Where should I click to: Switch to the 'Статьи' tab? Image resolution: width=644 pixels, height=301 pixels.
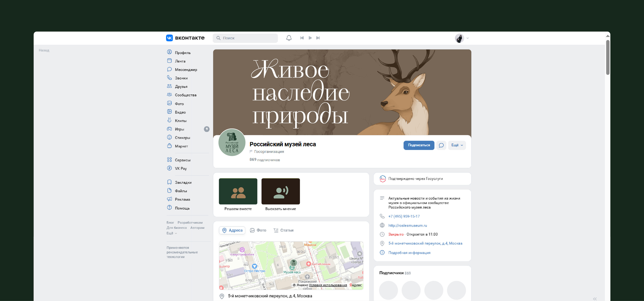point(284,230)
